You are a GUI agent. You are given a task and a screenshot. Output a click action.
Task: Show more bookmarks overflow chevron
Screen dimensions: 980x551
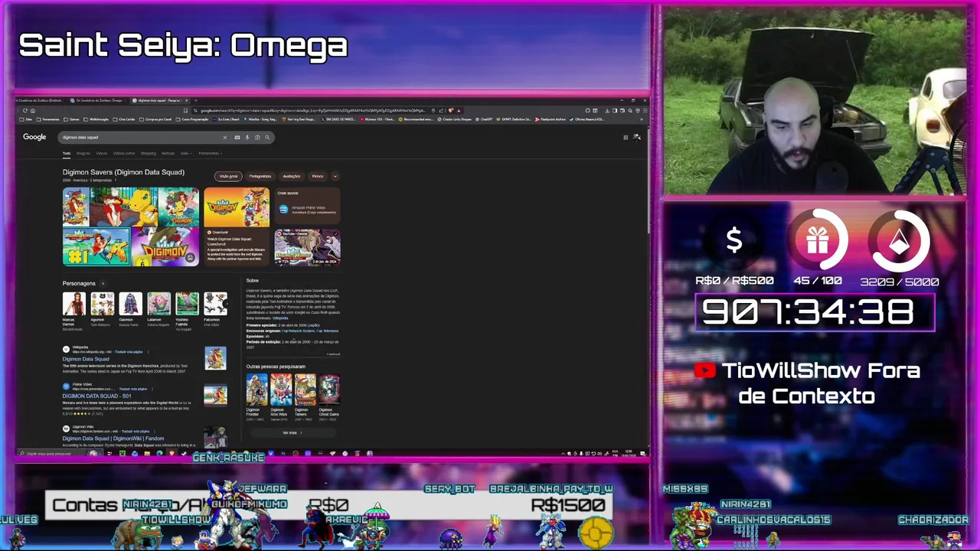click(x=642, y=119)
